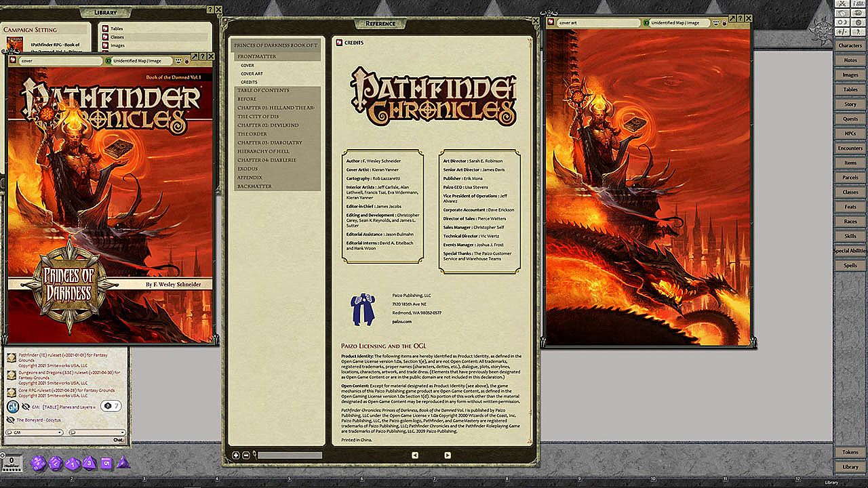The image size is (868, 488).
Task: Click hidden-eye icon next to The Boneyard - Cocytus
Action: click(x=10, y=420)
